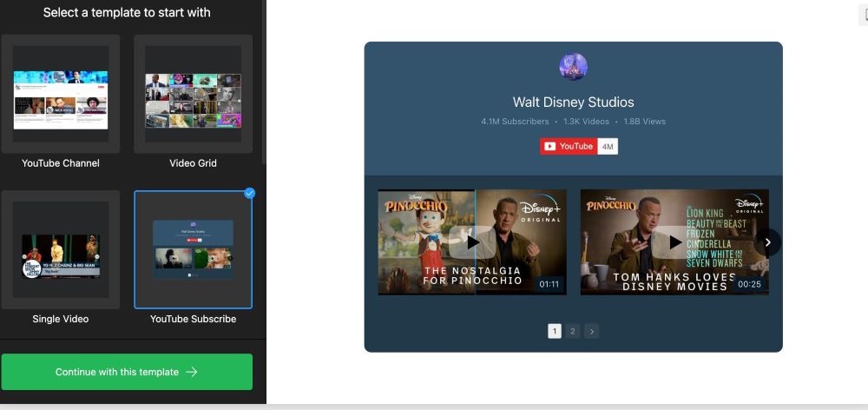This screenshot has height=410, width=868.
Task: Click the Tom Hanks Disney Movies thumbnail
Action: pos(674,242)
